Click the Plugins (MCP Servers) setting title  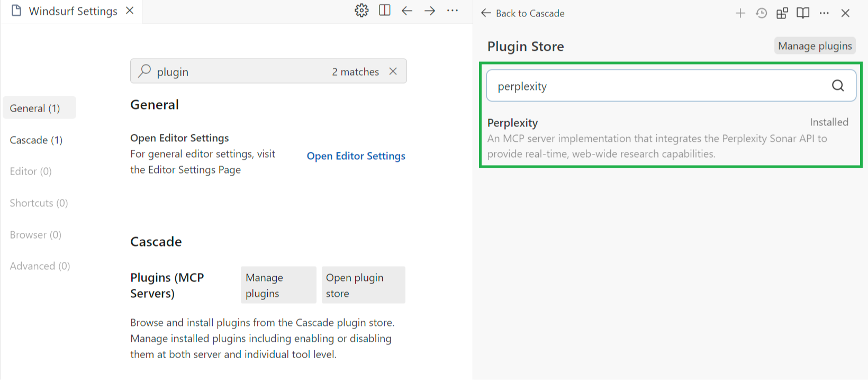[x=167, y=285]
